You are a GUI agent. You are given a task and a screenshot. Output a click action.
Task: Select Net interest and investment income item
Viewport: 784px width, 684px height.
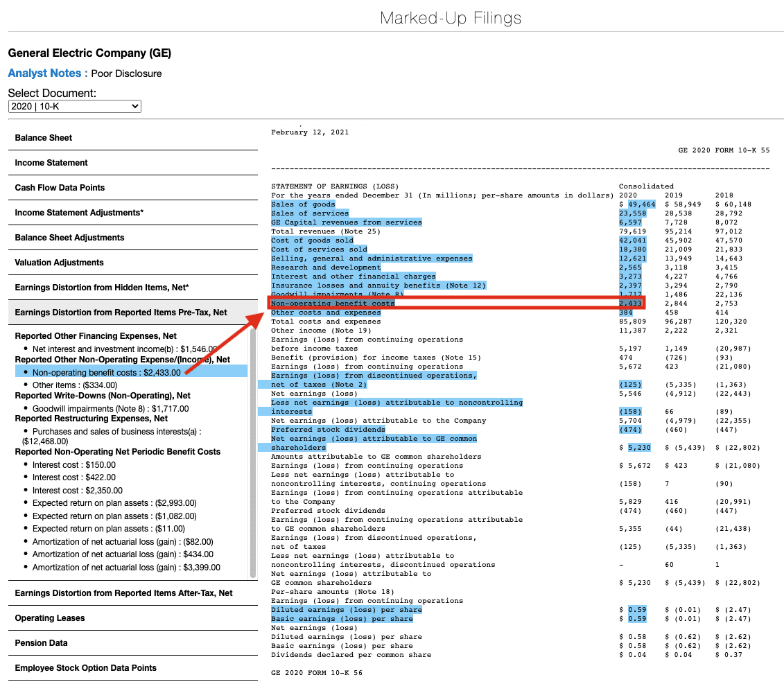[125, 349]
